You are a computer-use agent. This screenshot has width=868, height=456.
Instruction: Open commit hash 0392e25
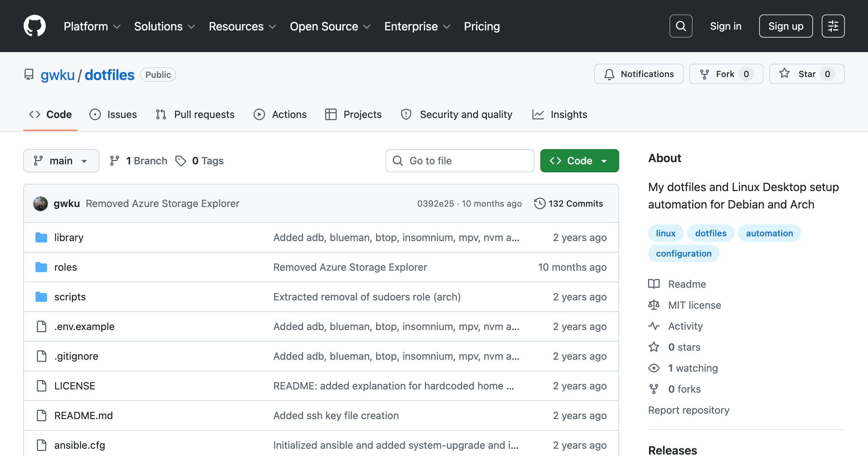coord(435,204)
